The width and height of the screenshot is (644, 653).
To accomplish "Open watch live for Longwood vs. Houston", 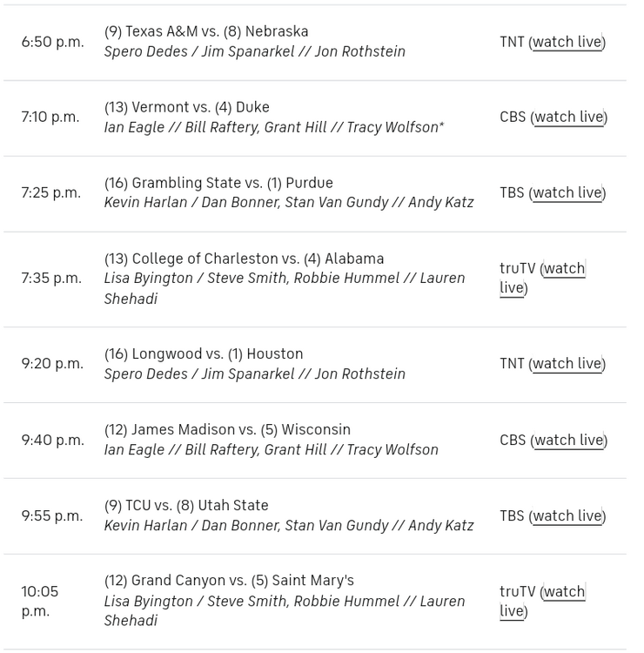I will 567,364.
